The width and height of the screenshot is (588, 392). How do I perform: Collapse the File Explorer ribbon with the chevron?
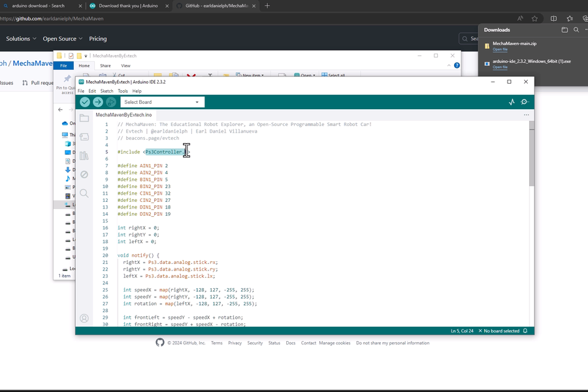tap(449, 65)
